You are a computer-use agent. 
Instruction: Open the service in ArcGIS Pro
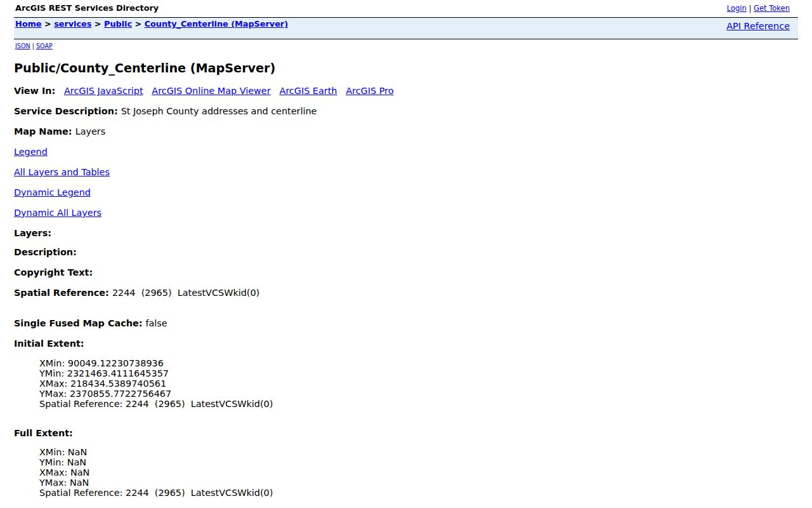(370, 91)
